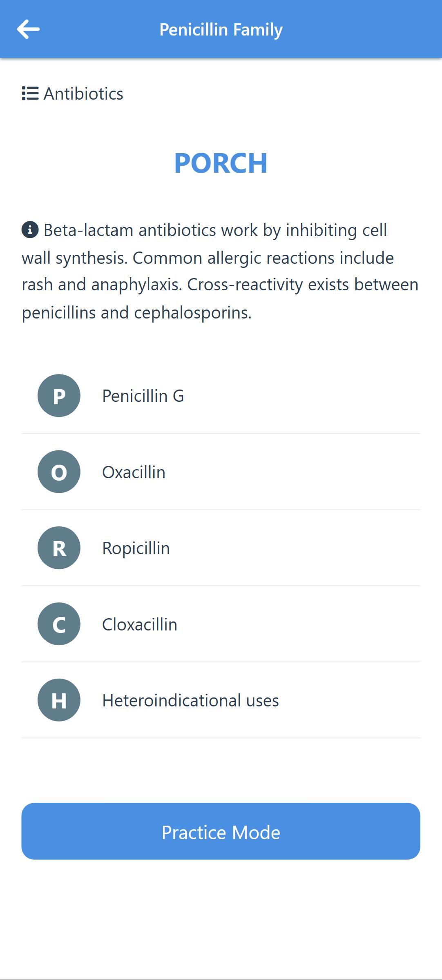Tap the Beta-lactam description paragraph

tap(221, 272)
